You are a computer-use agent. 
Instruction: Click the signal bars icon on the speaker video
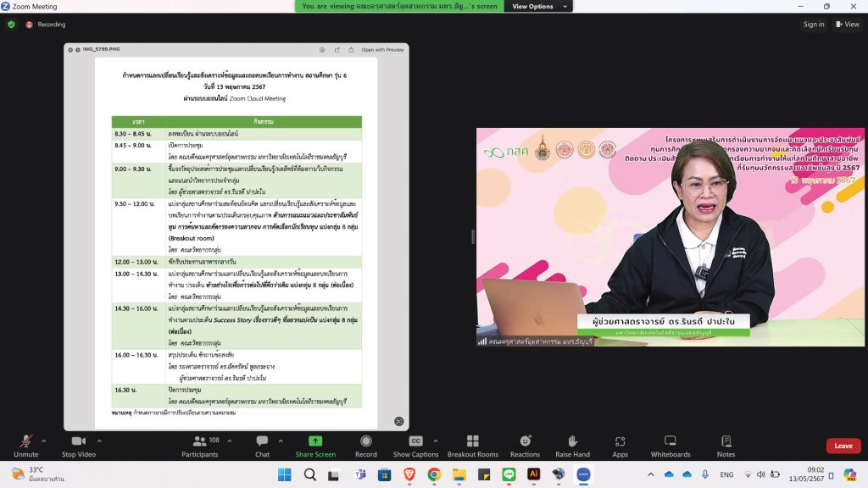tap(482, 341)
